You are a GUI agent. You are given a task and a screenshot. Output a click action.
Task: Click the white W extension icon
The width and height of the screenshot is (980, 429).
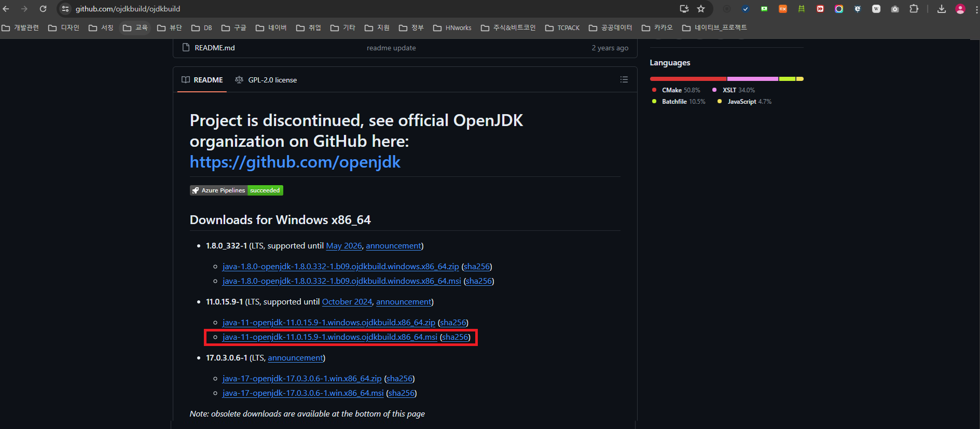pyautogui.click(x=876, y=9)
